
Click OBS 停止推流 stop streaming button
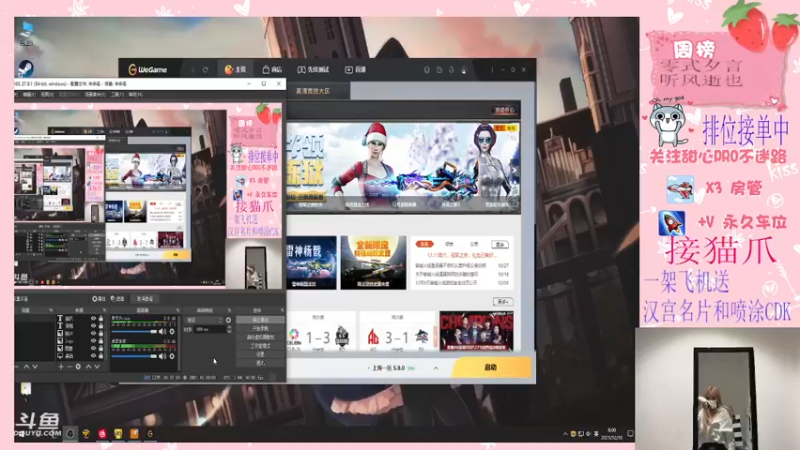(x=260, y=320)
